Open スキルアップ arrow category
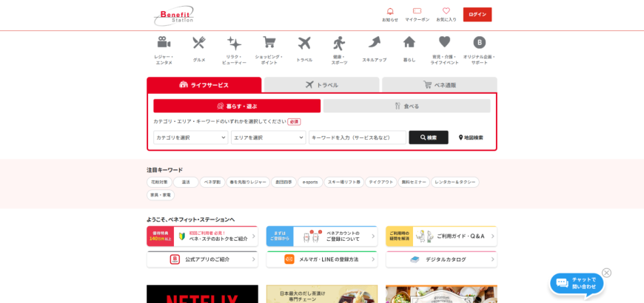 point(374,50)
